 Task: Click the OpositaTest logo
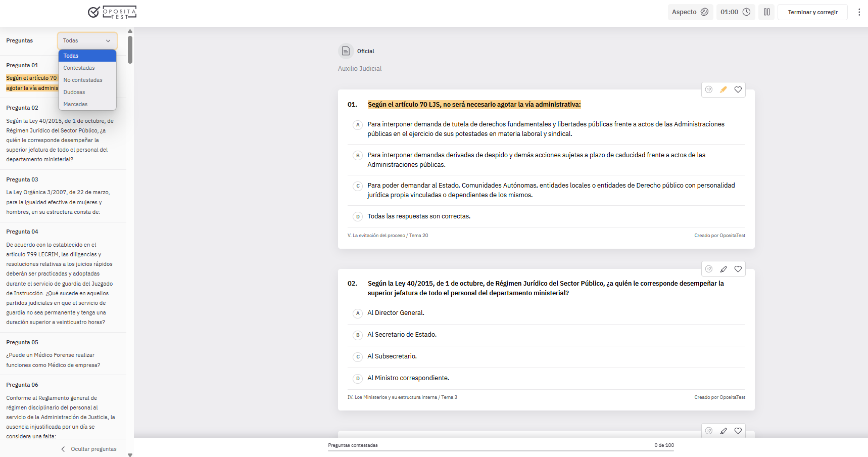pyautogui.click(x=112, y=12)
